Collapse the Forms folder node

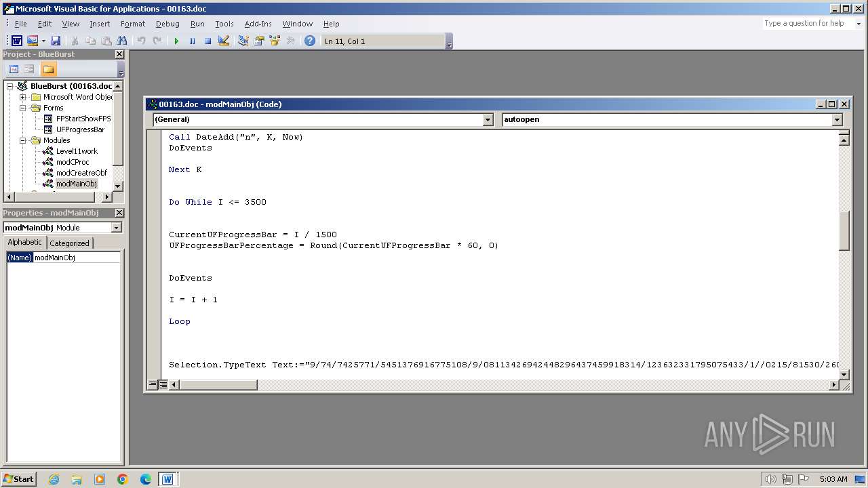click(x=23, y=108)
